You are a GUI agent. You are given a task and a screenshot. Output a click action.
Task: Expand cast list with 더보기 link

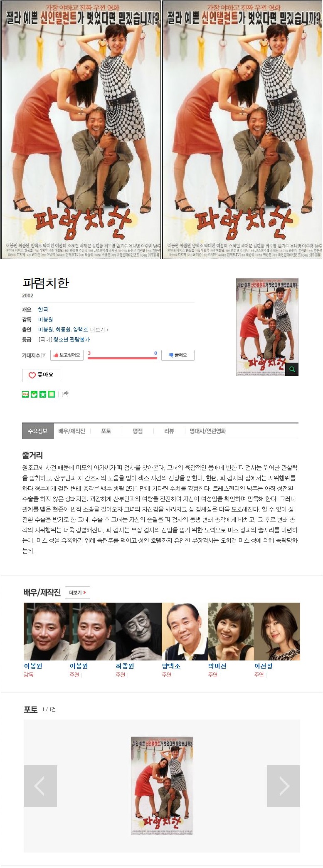pos(99,329)
